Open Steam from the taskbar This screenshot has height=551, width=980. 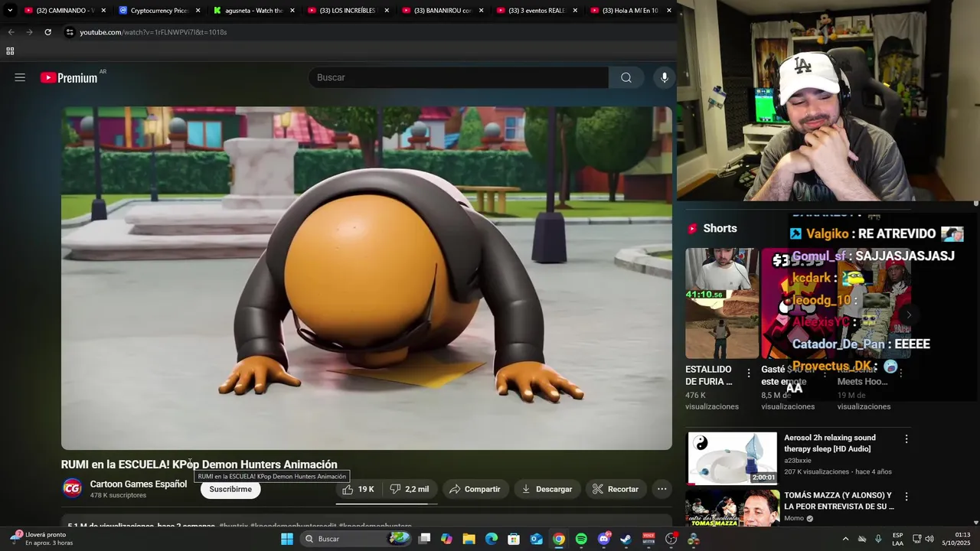(x=626, y=539)
